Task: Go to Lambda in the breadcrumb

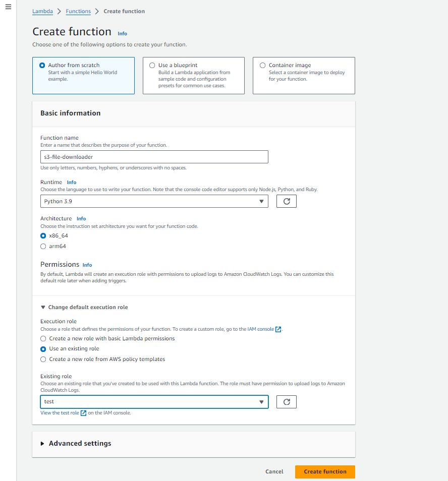Action: [42, 11]
